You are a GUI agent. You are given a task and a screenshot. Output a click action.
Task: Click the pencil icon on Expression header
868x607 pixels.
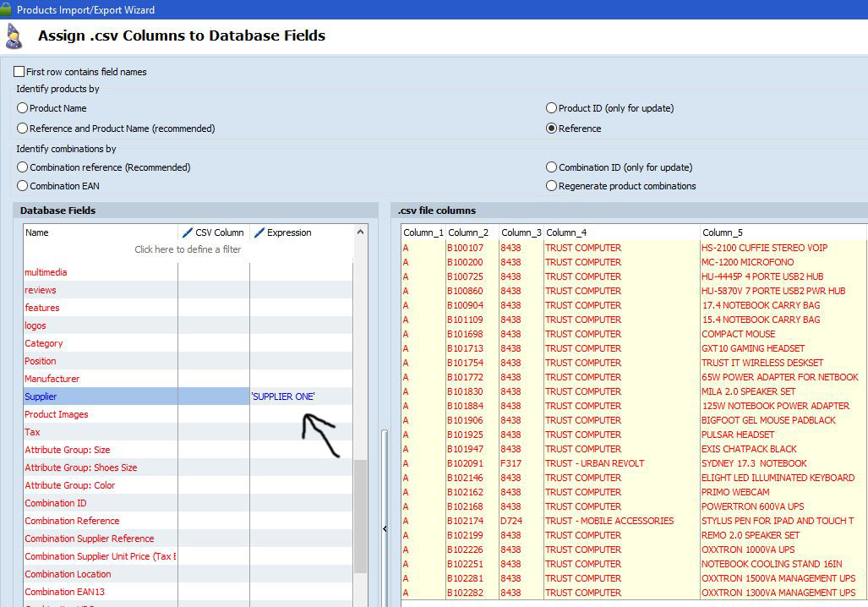pyautogui.click(x=259, y=232)
